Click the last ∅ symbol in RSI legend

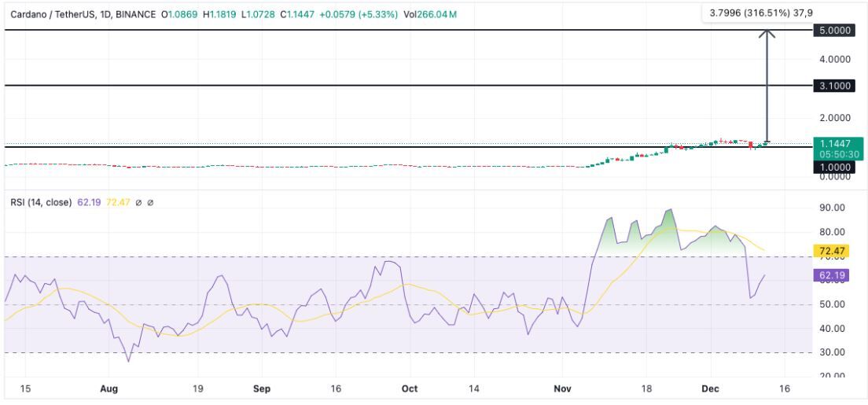(150, 203)
